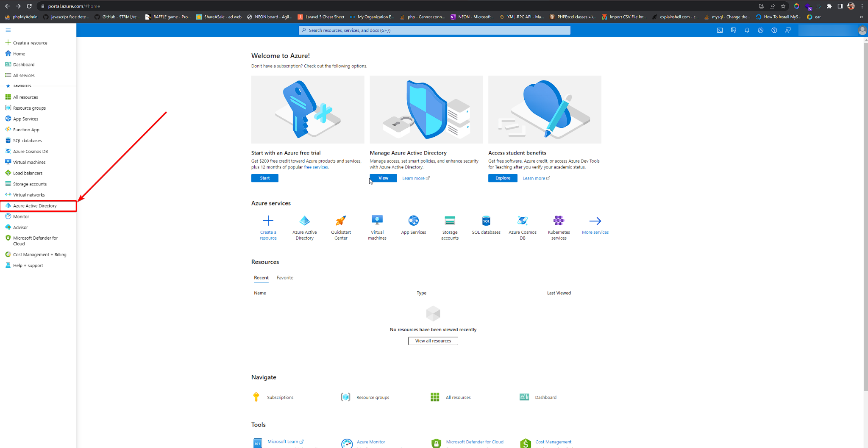868x448 pixels.
Task: Click the notifications bell icon
Action: [x=747, y=30]
